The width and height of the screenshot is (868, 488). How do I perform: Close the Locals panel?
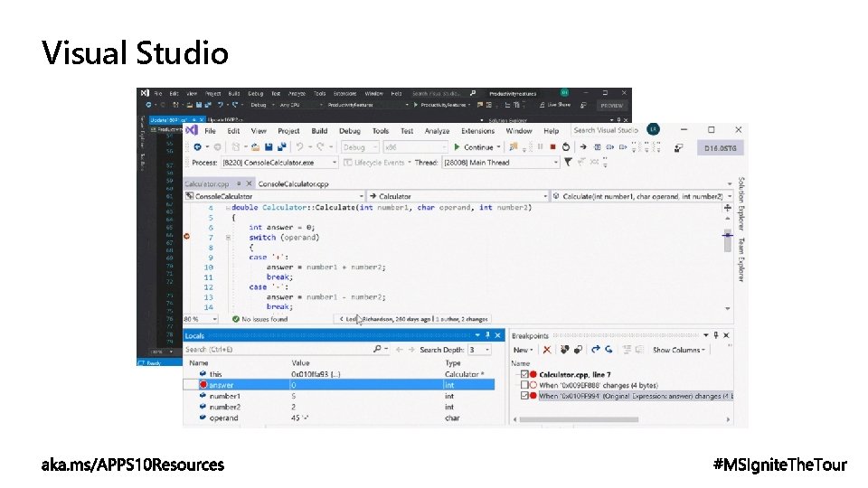click(x=497, y=335)
